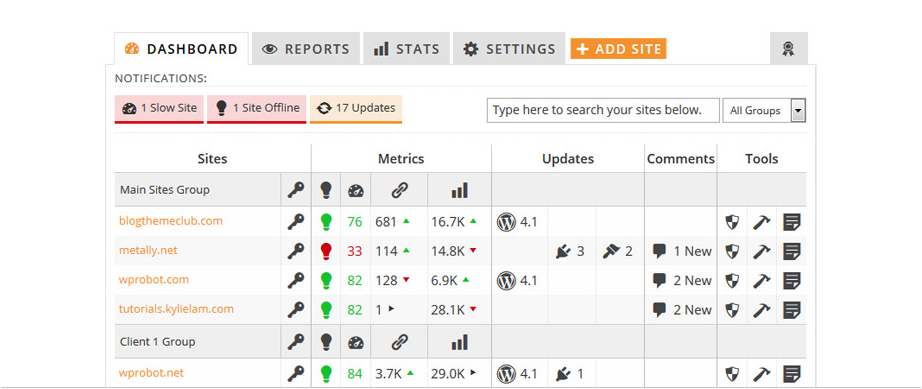Click speed gauge icon in Main Sites Group header

[x=356, y=190]
